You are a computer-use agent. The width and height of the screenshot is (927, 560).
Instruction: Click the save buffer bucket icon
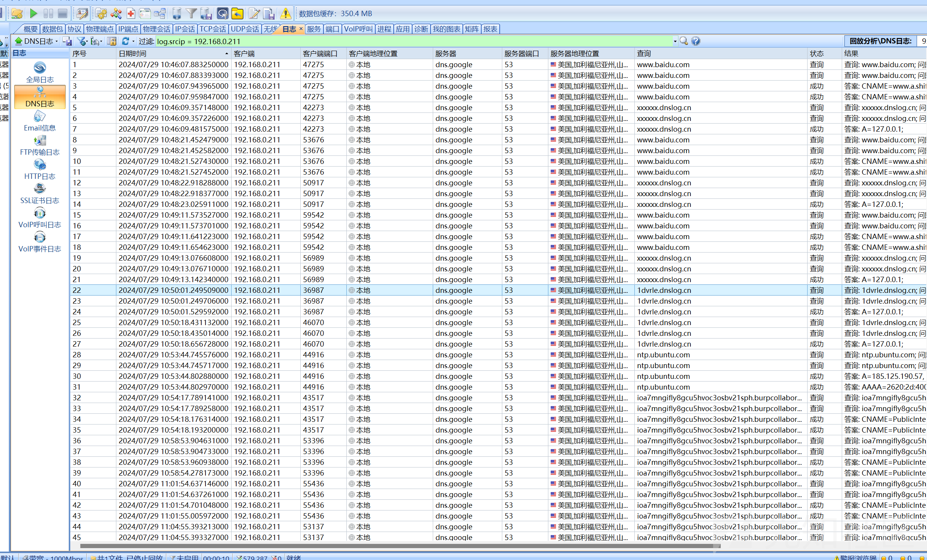pyautogui.click(x=206, y=14)
